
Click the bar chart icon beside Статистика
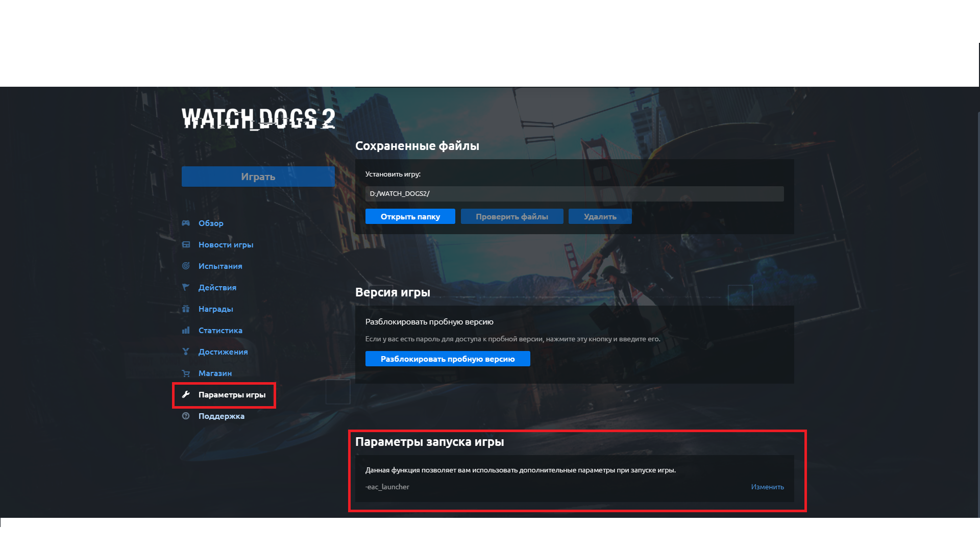coord(186,330)
